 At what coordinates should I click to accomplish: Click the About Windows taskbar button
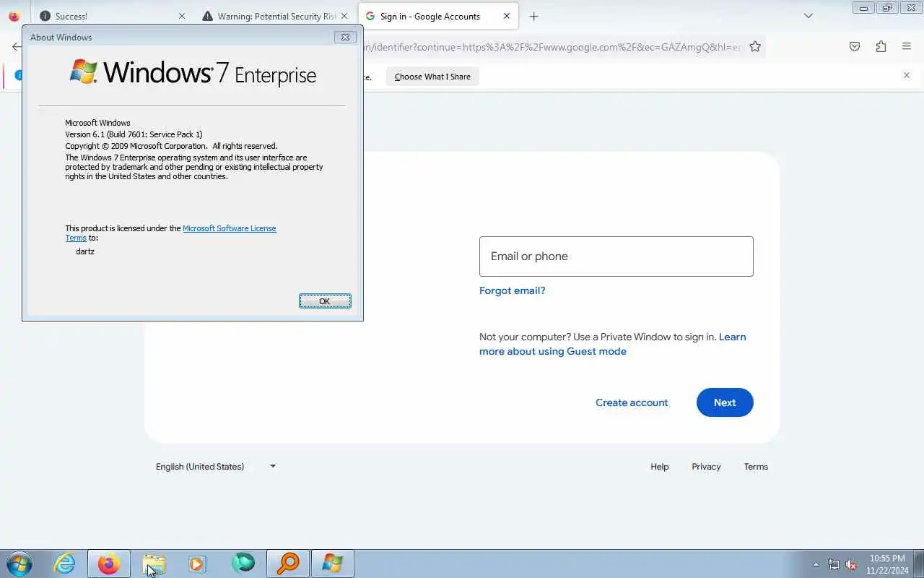point(333,564)
